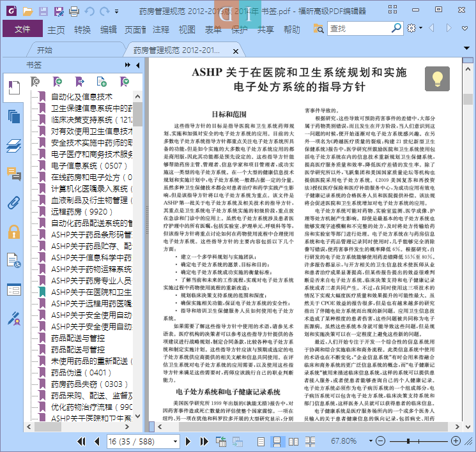Screen dimensions: 476x452
Task: Open the Comments panel
Action: click(x=14, y=174)
